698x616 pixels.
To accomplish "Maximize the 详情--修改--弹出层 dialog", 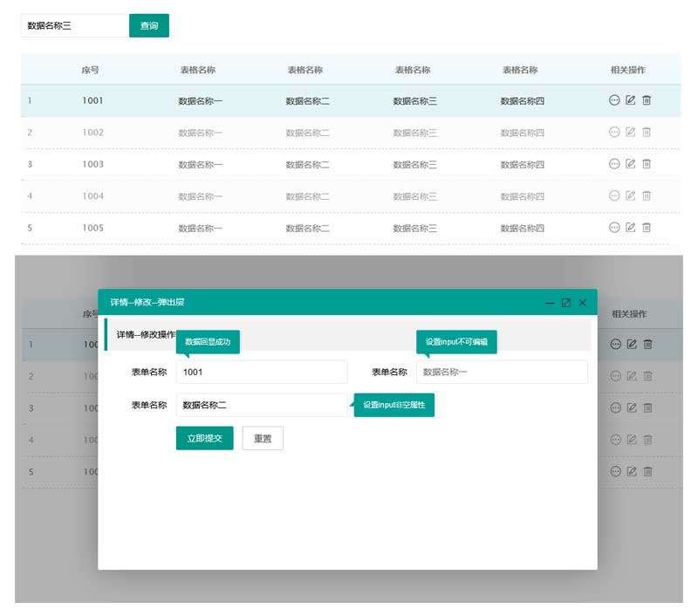I will [566, 303].
